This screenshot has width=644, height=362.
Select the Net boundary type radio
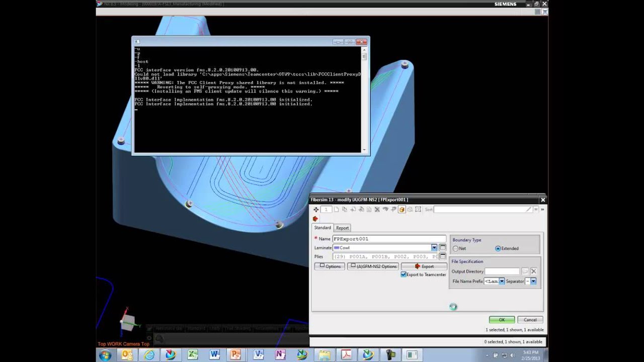click(455, 248)
